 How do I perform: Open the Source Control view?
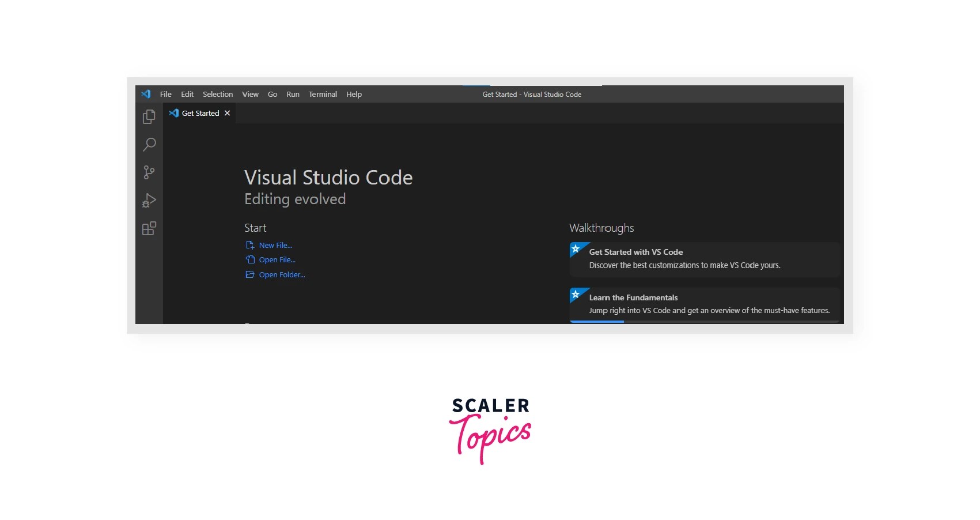coord(149,172)
